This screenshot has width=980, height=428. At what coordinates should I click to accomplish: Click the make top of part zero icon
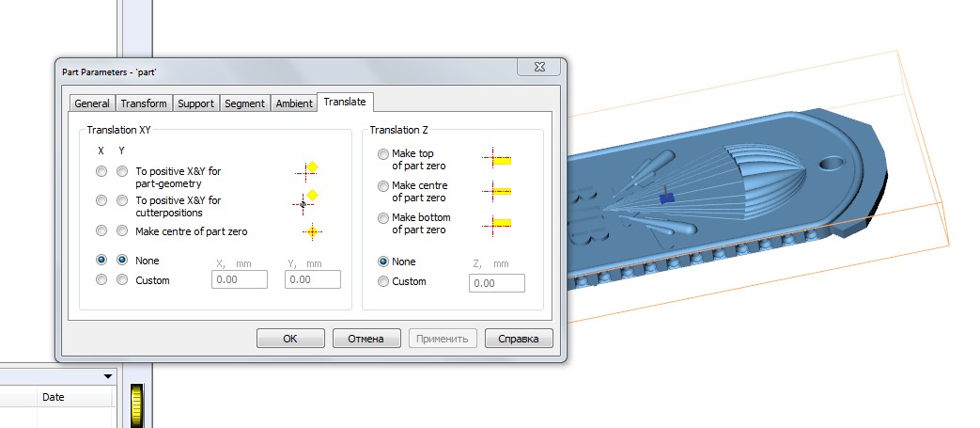point(495,160)
